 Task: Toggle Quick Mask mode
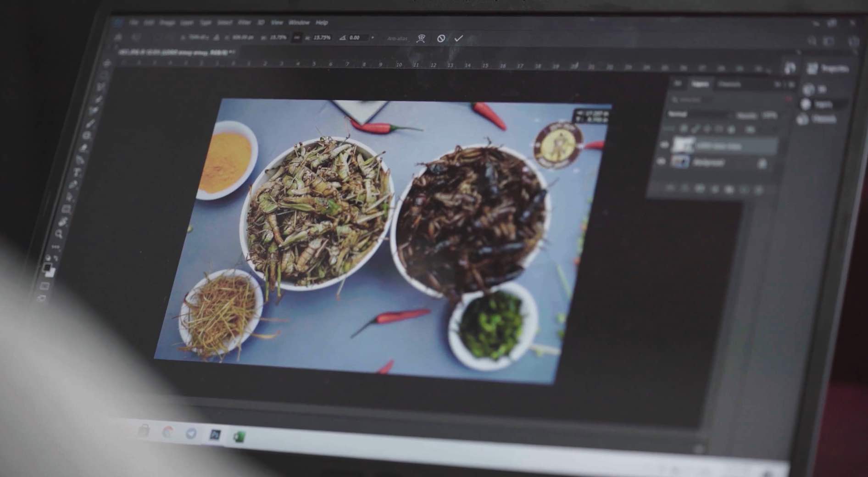(45, 286)
